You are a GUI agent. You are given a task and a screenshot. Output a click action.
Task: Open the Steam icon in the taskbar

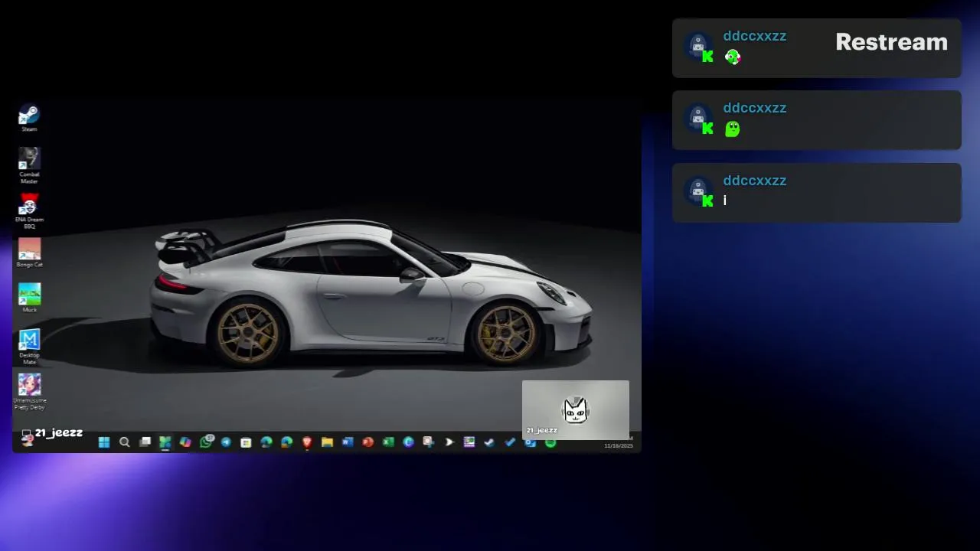489,442
